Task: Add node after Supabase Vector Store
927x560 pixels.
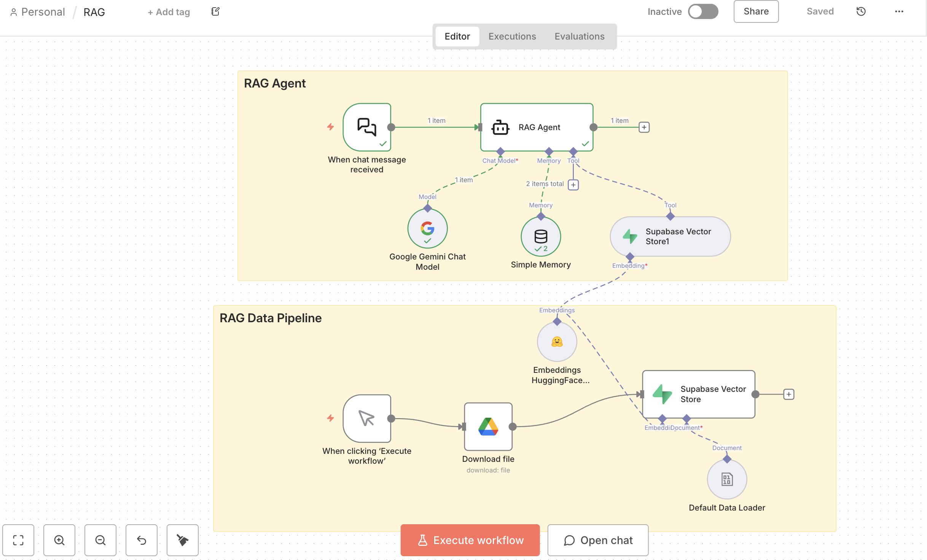Action: [x=789, y=394]
